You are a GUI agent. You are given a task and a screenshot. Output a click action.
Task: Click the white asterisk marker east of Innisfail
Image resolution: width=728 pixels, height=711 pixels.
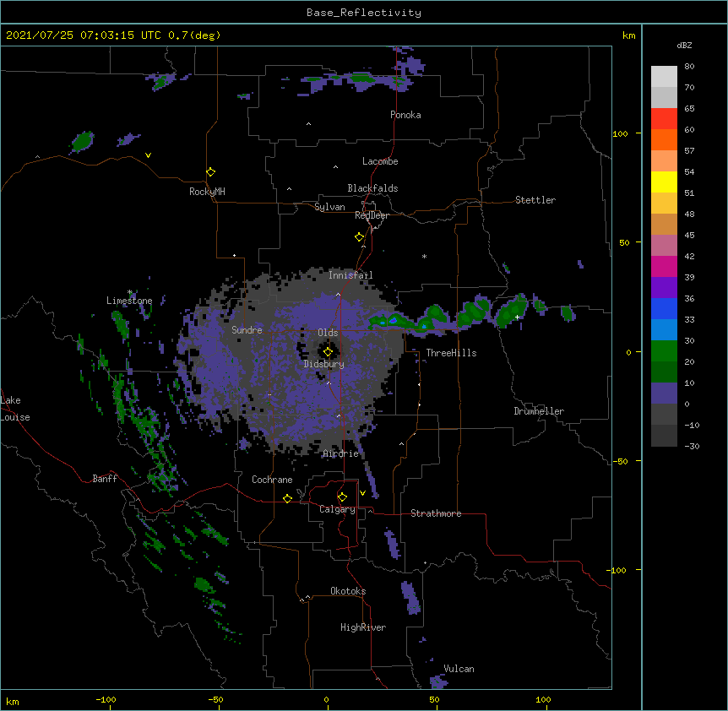(424, 256)
